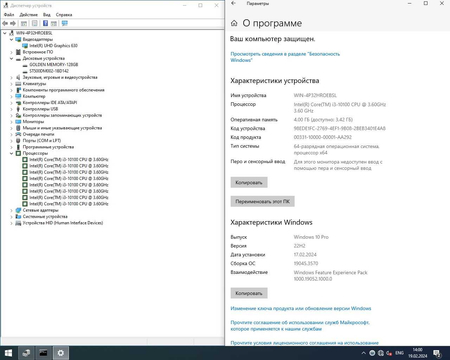Collapse the Процессоры tree node
This screenshot has width=450, height=360.
pyautogui.click(x=11, y=153)
